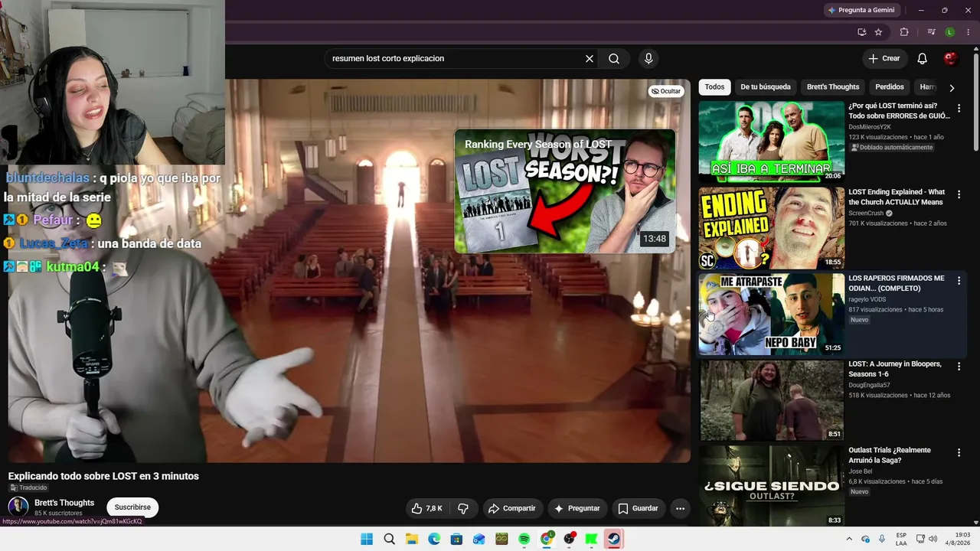
Task: Open YouTube notifications bell
Action: 923,59
